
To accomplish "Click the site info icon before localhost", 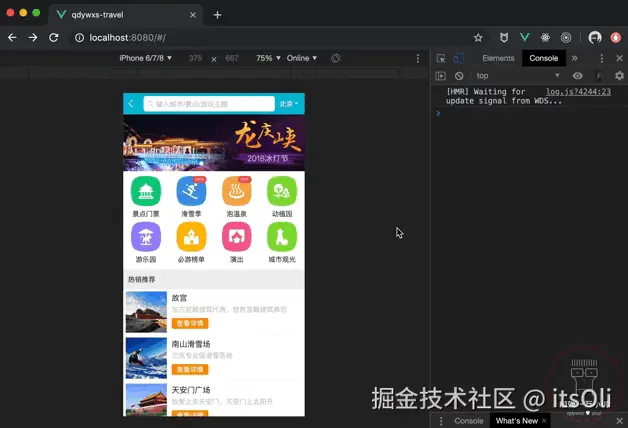I will point(79,38).
